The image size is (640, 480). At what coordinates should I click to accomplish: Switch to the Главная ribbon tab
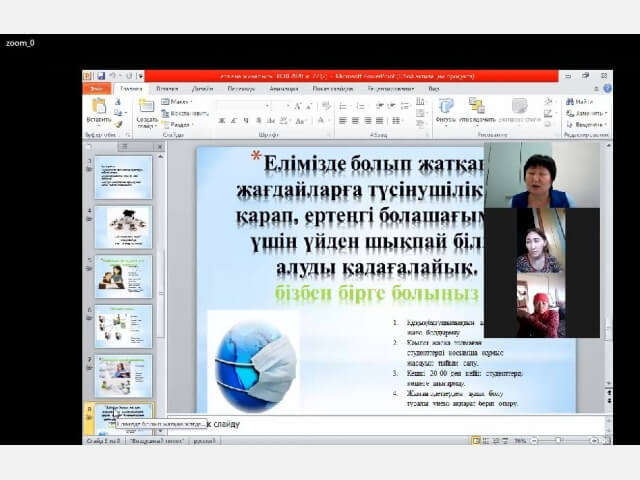(131, 89)
